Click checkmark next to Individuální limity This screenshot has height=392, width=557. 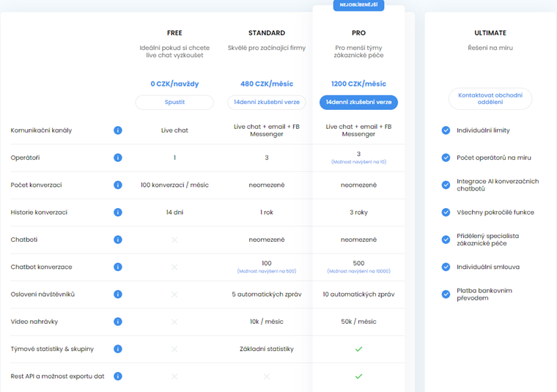(446, 130)
